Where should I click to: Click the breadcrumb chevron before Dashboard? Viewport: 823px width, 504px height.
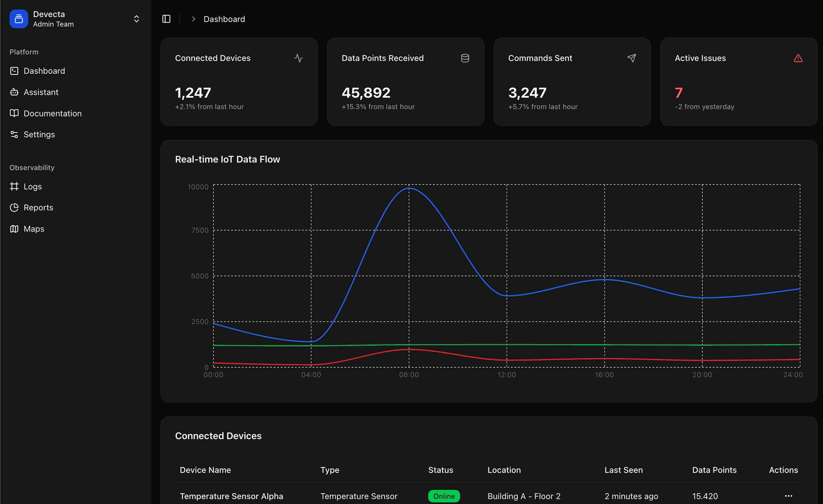pos(193,19)
